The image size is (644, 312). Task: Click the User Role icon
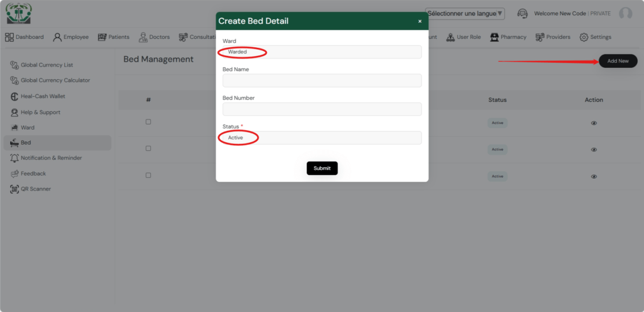point(450,37)
